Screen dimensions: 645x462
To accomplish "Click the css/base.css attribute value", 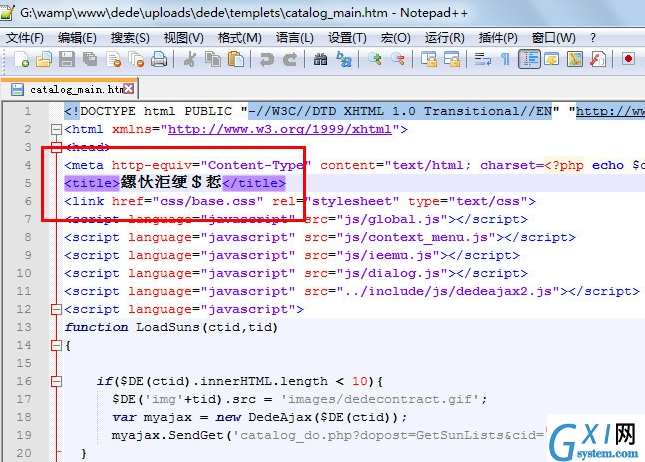I will [208, 201].
